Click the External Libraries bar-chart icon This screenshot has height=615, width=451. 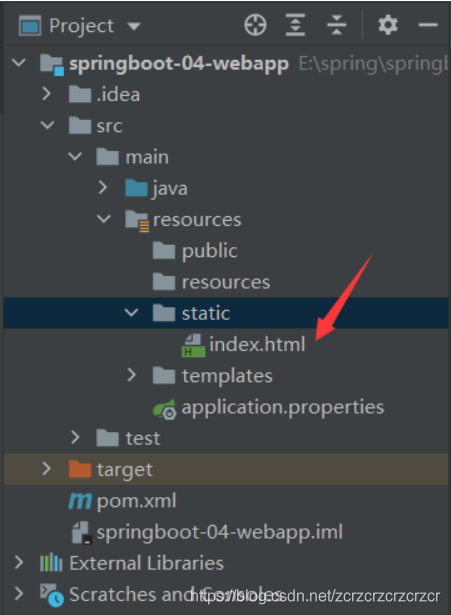tap(51, 563)
